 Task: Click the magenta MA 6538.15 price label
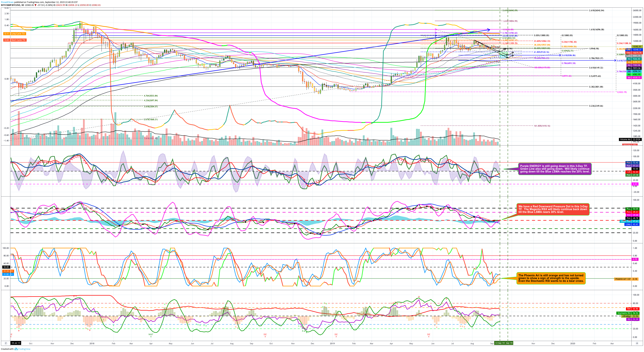click(x=634, y=78)
